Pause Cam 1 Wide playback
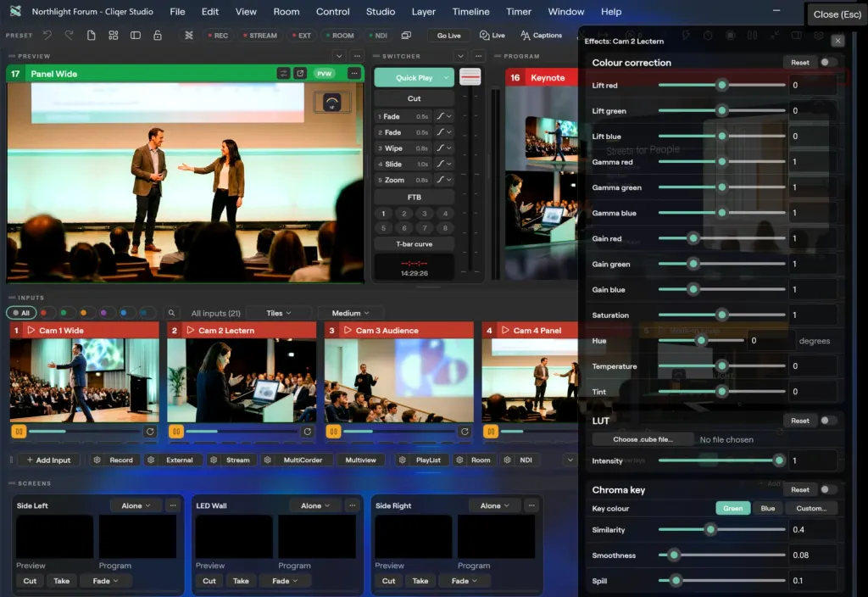This screenshot has width=868, height=597. coord(19,432)
